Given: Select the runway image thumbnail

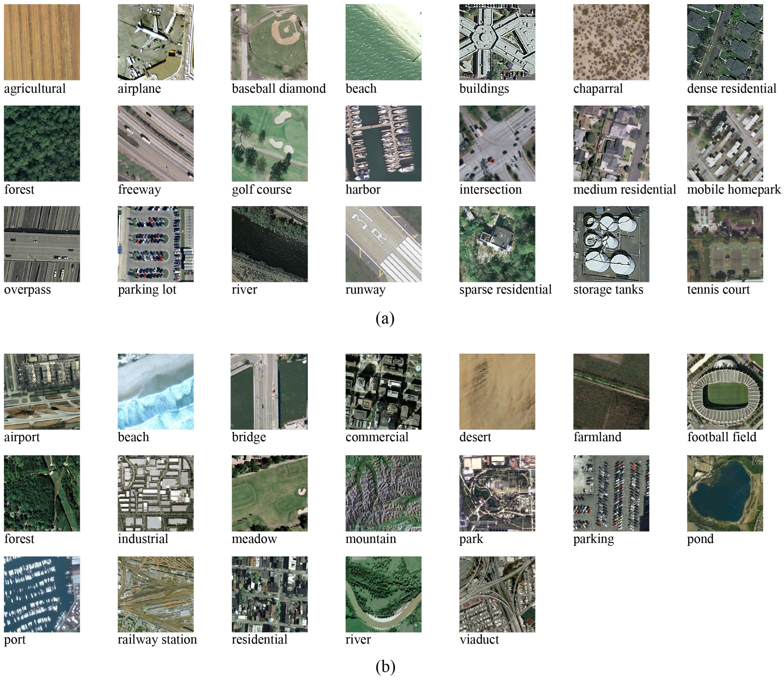Looking at the screenshot, I should [383, 244].
